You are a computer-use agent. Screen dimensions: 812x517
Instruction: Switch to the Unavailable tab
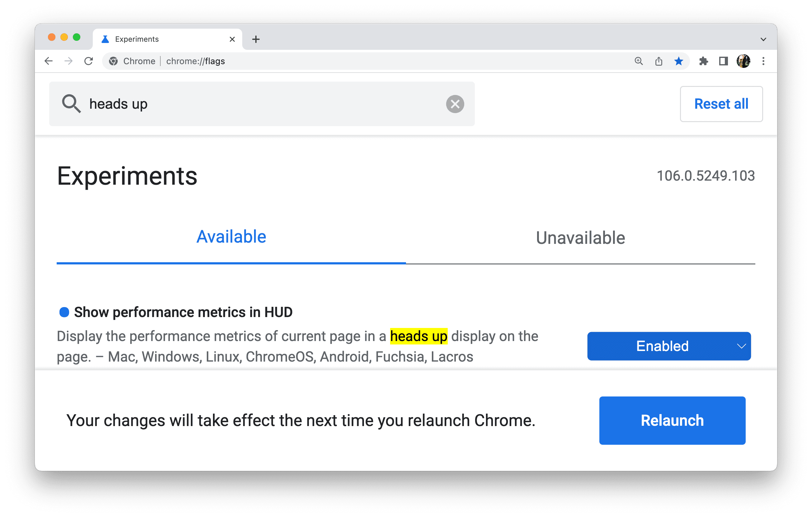coord(580,237)
